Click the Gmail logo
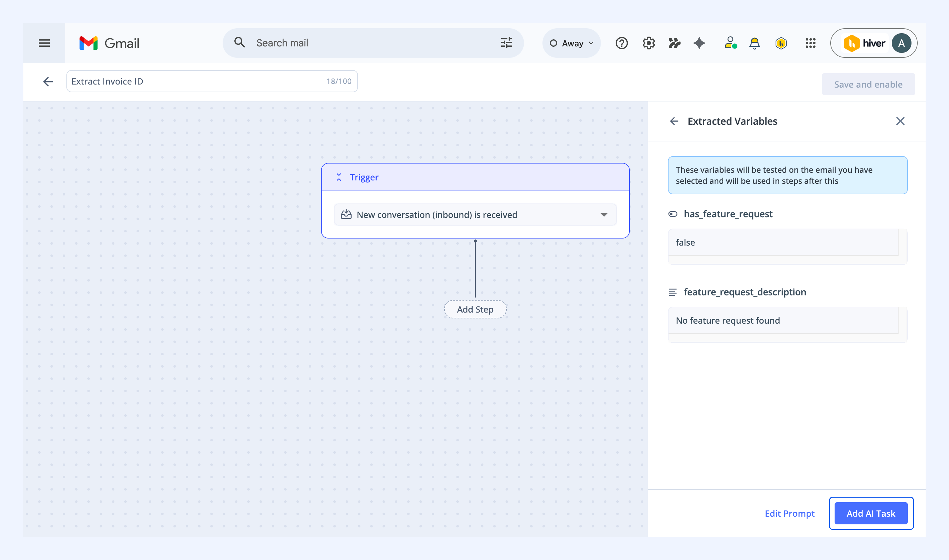The image size is (949, 560). pos(109,43)
